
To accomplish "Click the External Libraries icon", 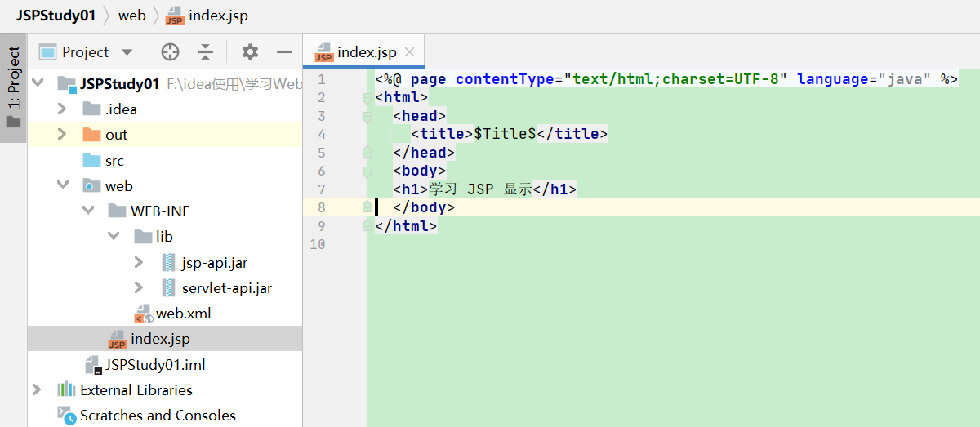I will click(x=66, y=389).
